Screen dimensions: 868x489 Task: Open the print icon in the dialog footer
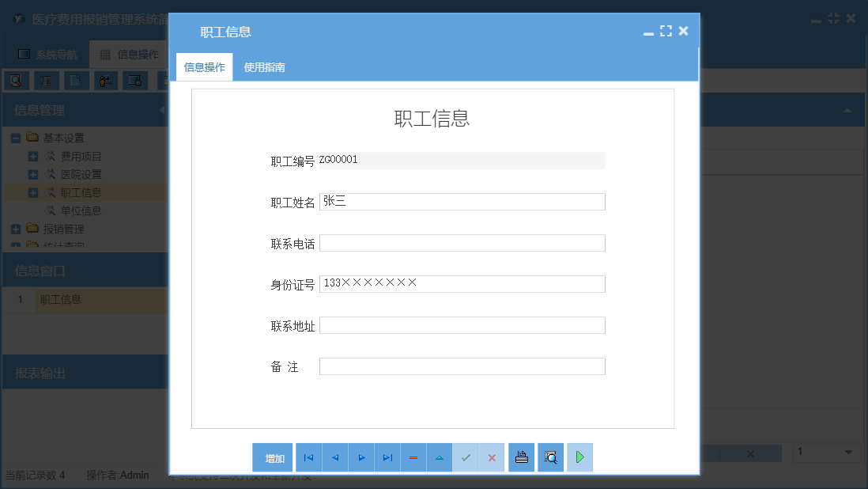point(521,457)
